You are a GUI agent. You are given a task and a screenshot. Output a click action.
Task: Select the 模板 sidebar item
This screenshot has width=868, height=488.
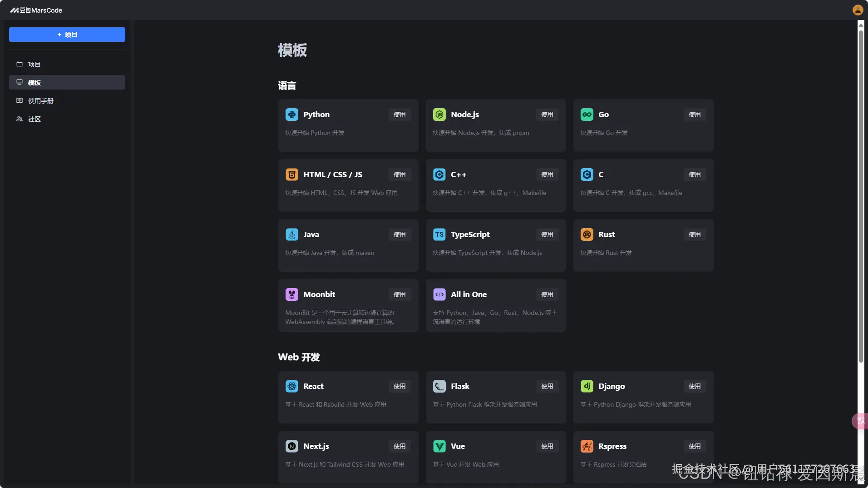click(x=67, y=83)
